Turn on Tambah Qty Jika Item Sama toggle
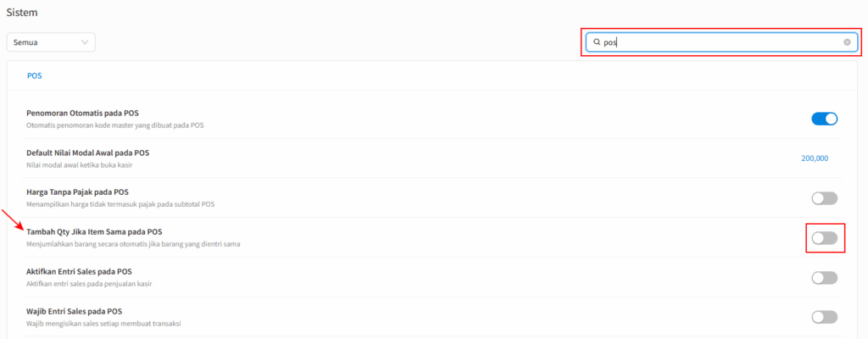Image resolution: width=868 pixels, height=339 pixels. pyautogui.click(x=824, y=238)
